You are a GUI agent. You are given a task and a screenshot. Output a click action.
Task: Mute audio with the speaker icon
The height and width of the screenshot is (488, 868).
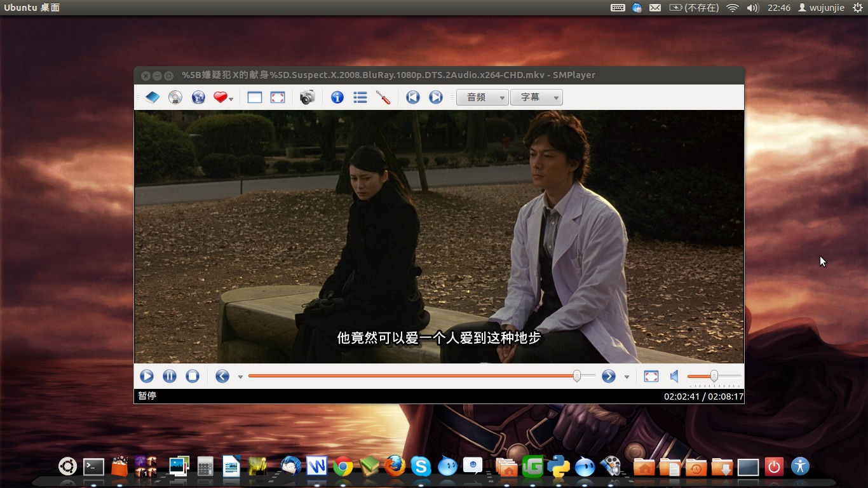674,376
